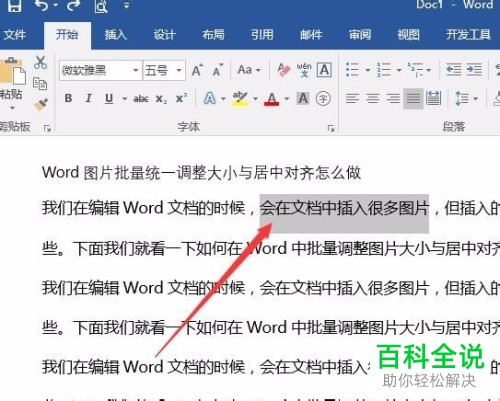The width and height of the screenshot is (500, 401).
Task: Toggle subscript formatting
Action: pyautogui.click(x=161, y=99)
